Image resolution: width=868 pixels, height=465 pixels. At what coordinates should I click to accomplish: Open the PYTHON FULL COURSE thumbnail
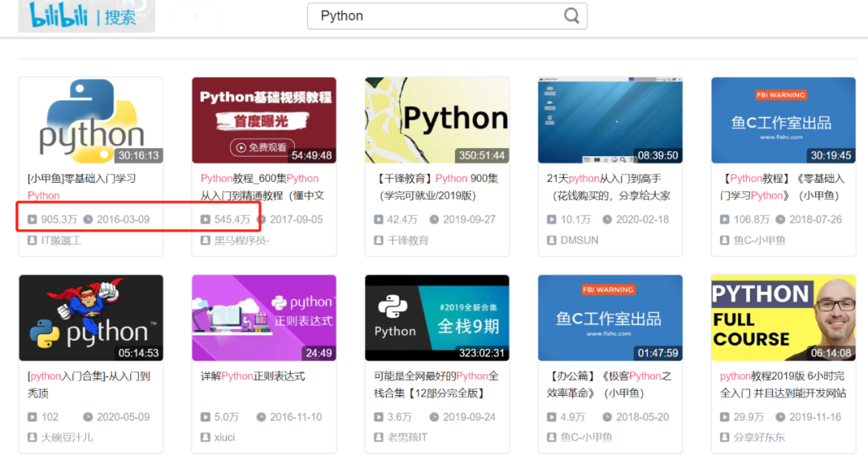(784, 318)
